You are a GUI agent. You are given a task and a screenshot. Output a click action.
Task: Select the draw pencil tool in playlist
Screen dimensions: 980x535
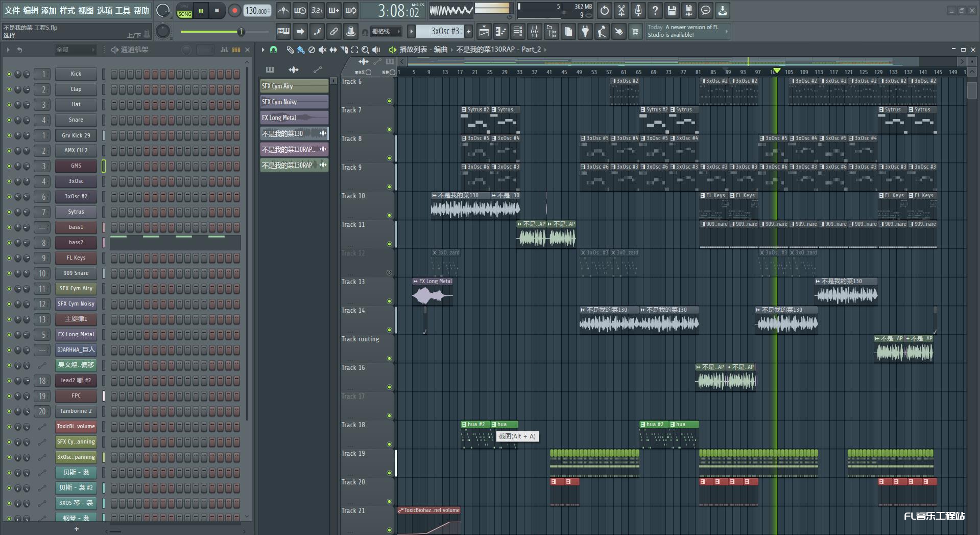pos(290,50)
